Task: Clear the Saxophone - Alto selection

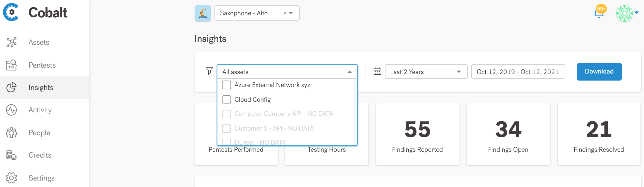Action: point(284,13)
